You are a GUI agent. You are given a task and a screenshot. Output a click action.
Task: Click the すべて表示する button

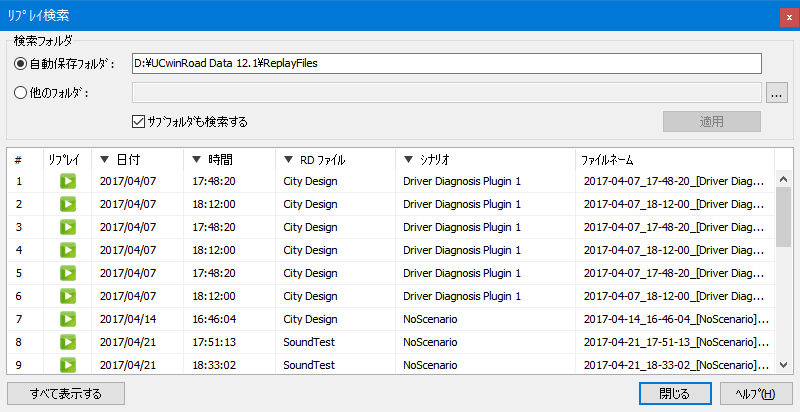pyautogui.click(x=65, y=393)
